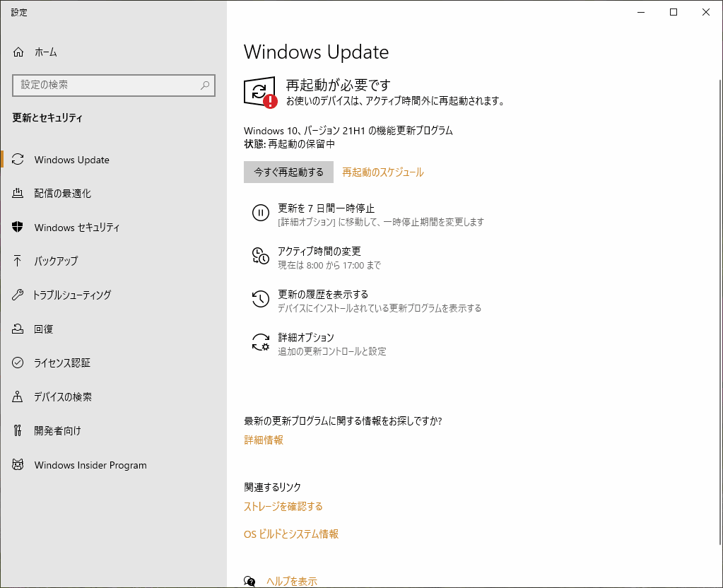The width and height of the screenshot is (723, 588).
Task: Click the ヘルプを表示 link
Action: [x=292, y=582]
